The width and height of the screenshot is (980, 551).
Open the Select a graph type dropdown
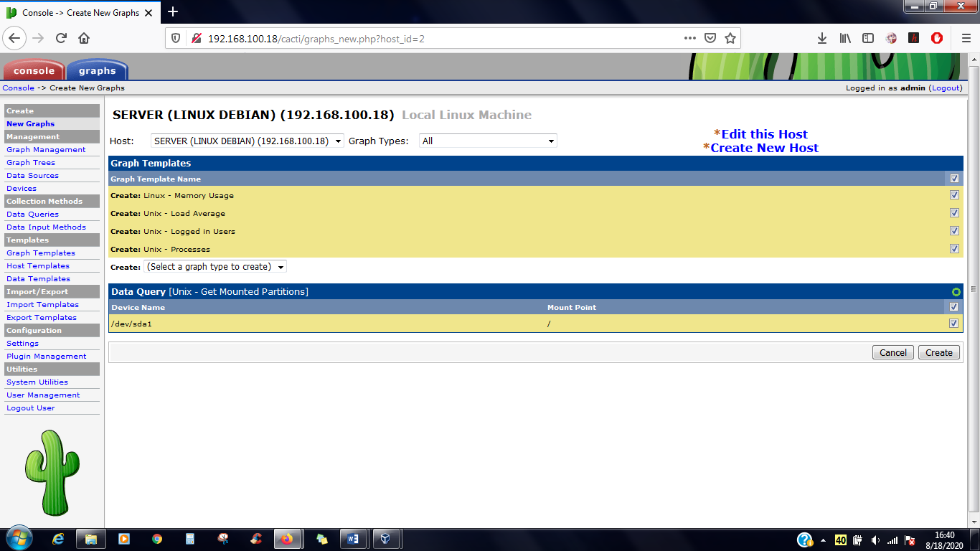click(215, 267)
